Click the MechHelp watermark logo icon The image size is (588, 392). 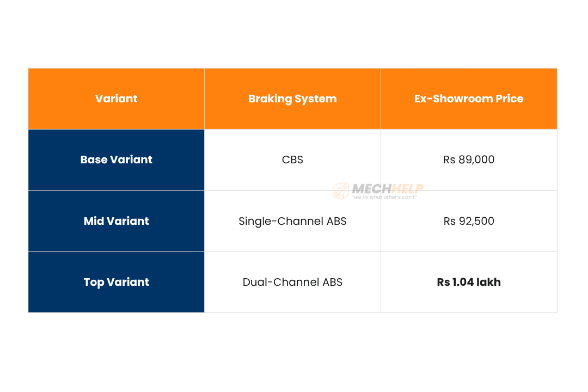tap(341, 191)
